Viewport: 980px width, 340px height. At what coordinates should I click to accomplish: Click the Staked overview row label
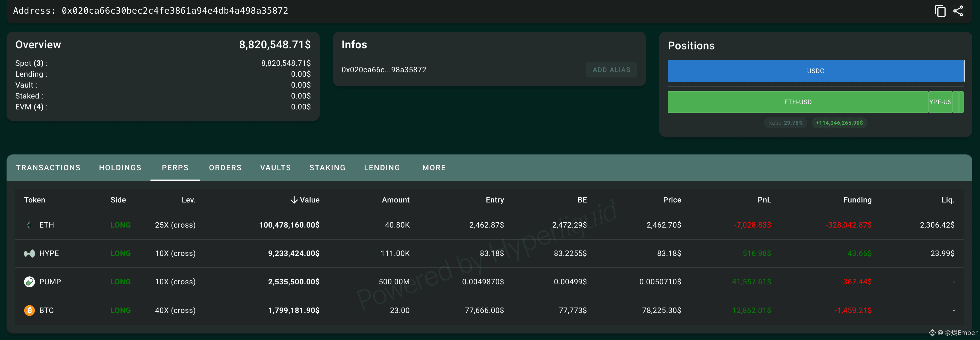point(29,96)
